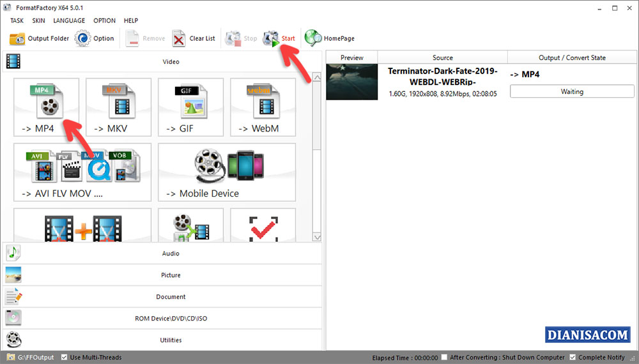Click the Waiting status bar of the task

pyautogui.click(x=572, y=91)
